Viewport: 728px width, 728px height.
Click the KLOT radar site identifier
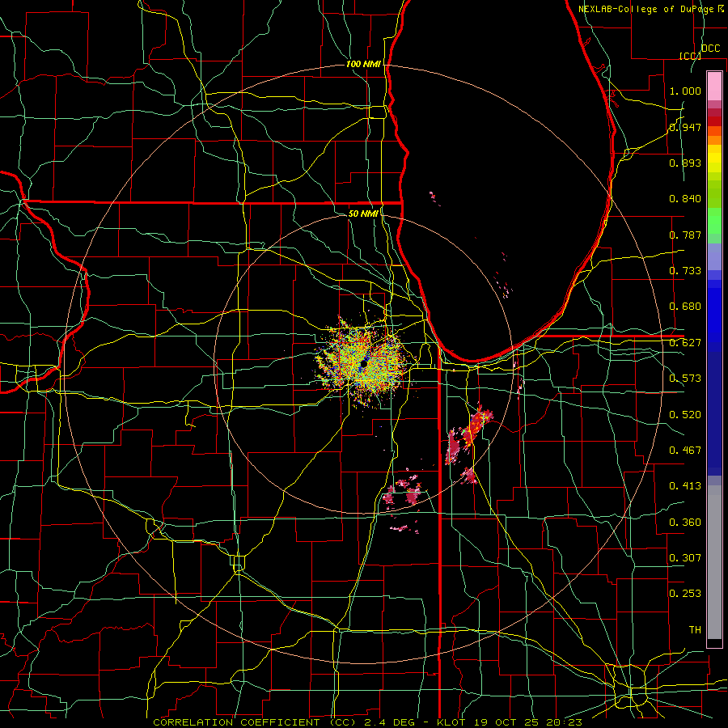pyautogui.click(x=451, y=722)
